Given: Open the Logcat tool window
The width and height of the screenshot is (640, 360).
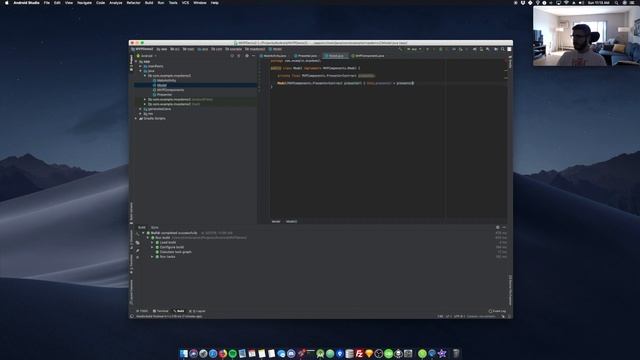Looking at the screenshot, I should [197, 311].
